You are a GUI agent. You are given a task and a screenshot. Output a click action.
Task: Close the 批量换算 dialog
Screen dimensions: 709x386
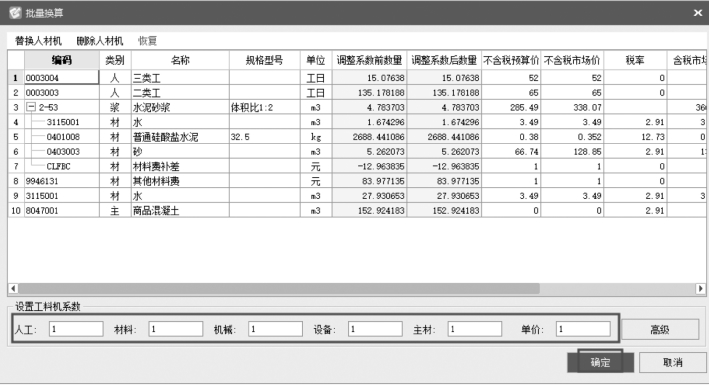(698, 13)
